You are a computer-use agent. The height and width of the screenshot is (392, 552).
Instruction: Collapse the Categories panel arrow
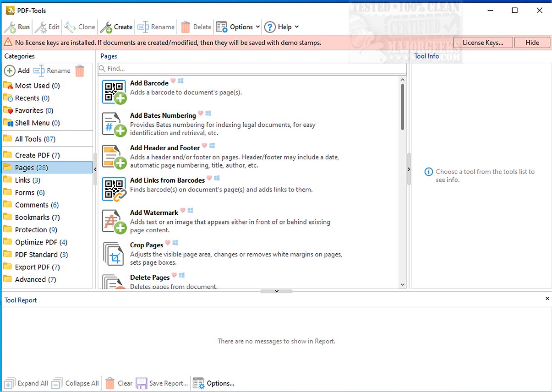pos(95,169)
